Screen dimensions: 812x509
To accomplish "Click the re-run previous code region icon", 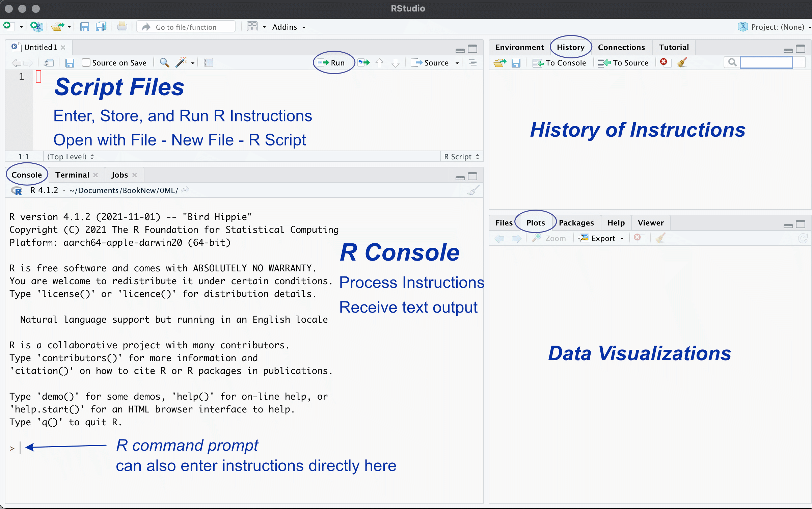I will click(x=363, y=62).
